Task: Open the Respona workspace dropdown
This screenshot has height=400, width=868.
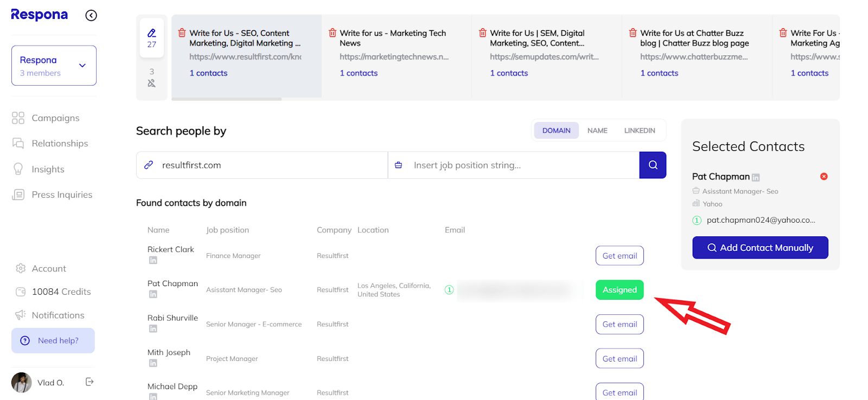Action: click(x=54, y=66)
